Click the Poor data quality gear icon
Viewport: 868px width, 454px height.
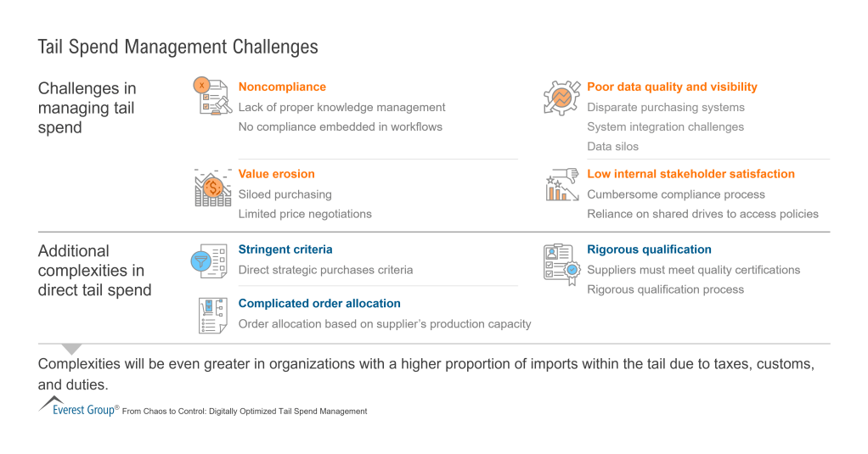tap(561, 98)
